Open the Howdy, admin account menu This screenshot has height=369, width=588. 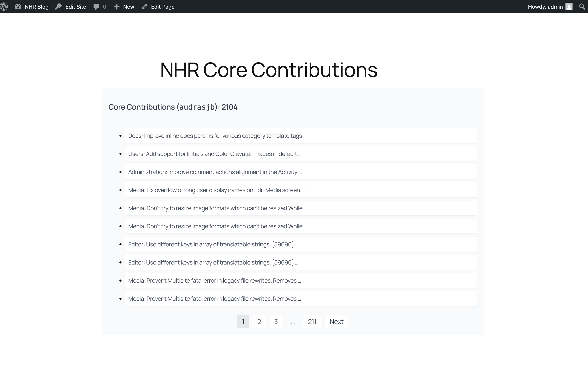[545, 7]
